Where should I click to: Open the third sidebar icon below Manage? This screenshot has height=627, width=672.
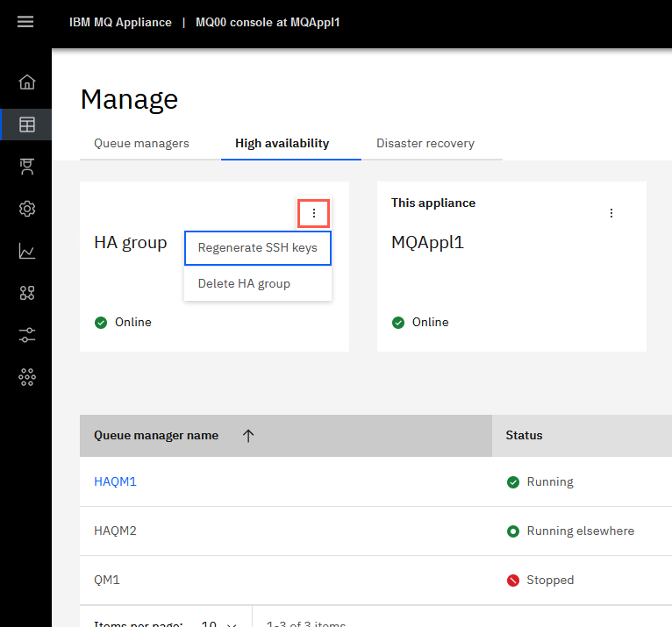pyautogui.click(x=27, y=167)
